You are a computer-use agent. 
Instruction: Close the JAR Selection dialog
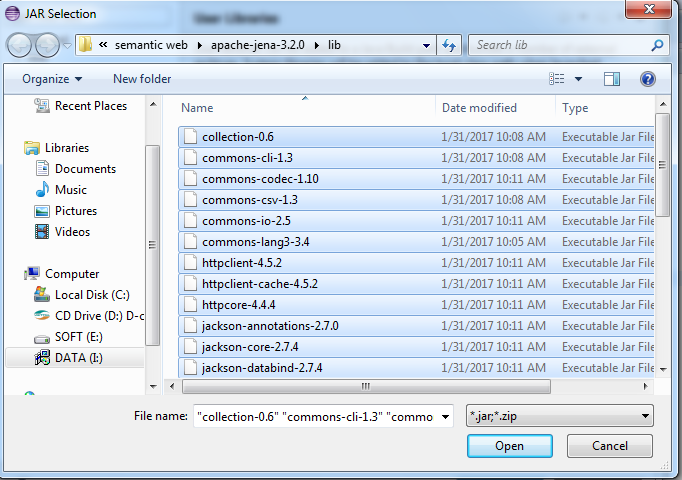click(x=649, y=9)
